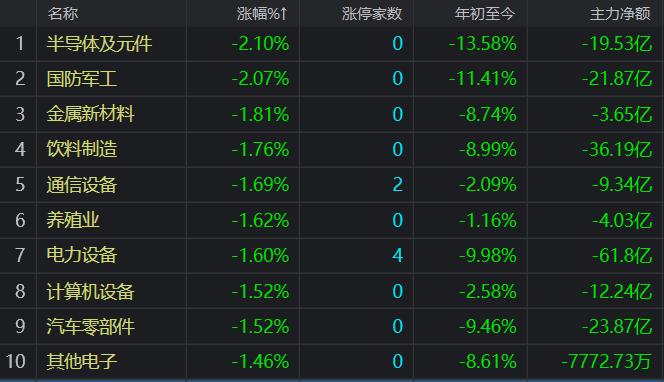Sort by 涨停家数 column header
Image resolution: width=664 pixels, height=382 pixels.
pyautogui.click(x=372, y=14)
